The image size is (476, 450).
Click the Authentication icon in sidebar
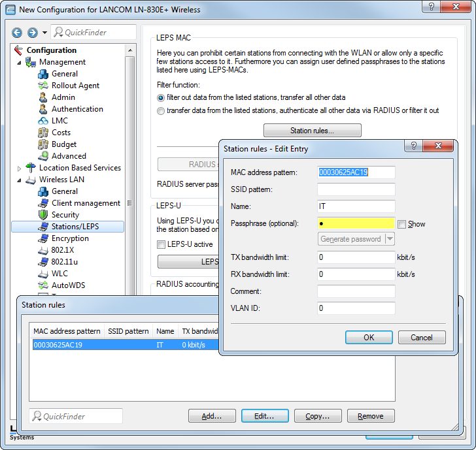coord(43,109)
